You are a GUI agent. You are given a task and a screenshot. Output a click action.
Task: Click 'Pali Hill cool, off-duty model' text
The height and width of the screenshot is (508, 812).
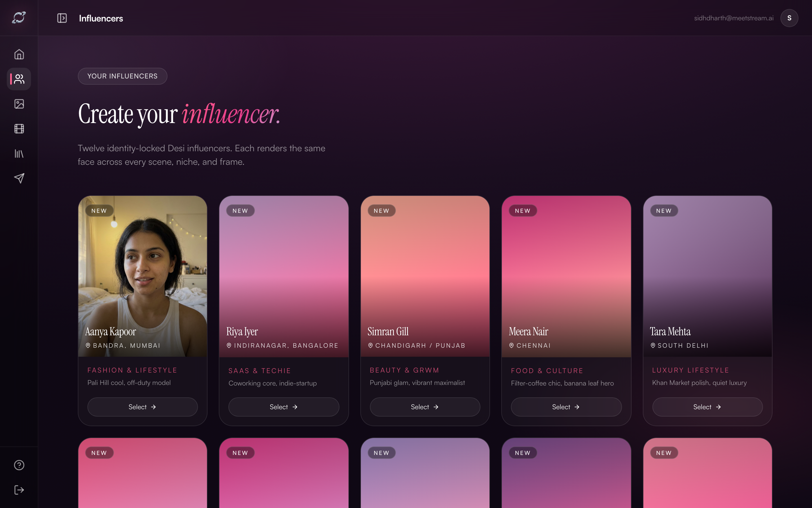point(129,383)
